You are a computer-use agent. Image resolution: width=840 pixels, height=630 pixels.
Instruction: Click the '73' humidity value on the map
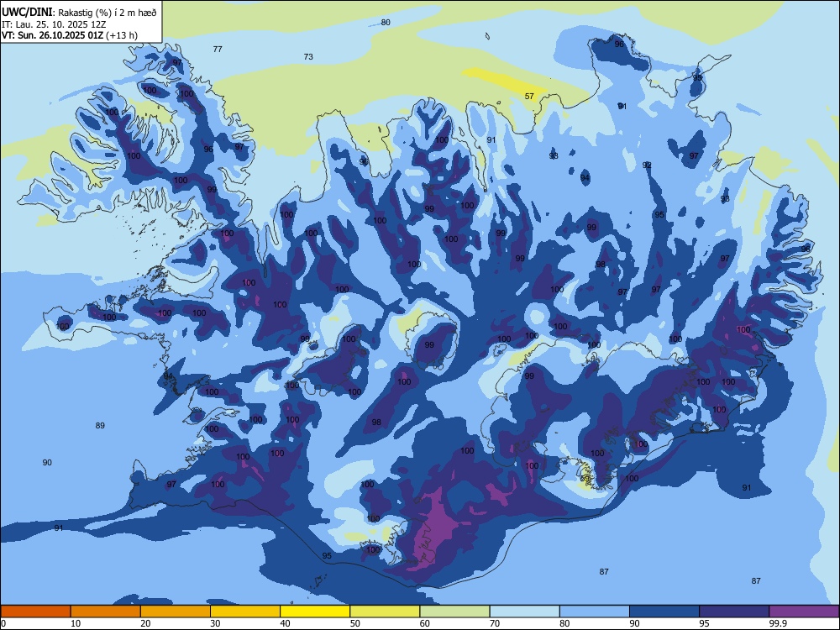tap(308, 57)
